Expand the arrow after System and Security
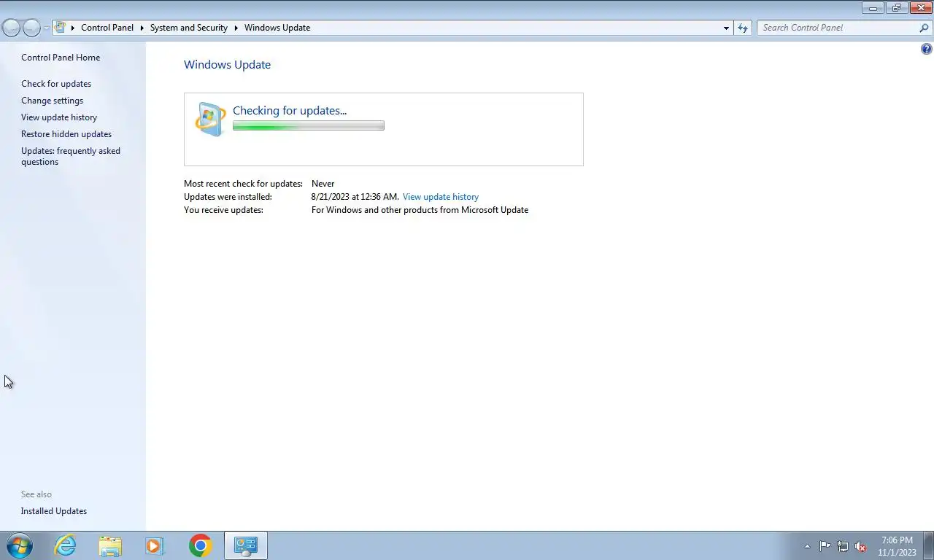This screenshot has height=560, width=934. [236, 28]
